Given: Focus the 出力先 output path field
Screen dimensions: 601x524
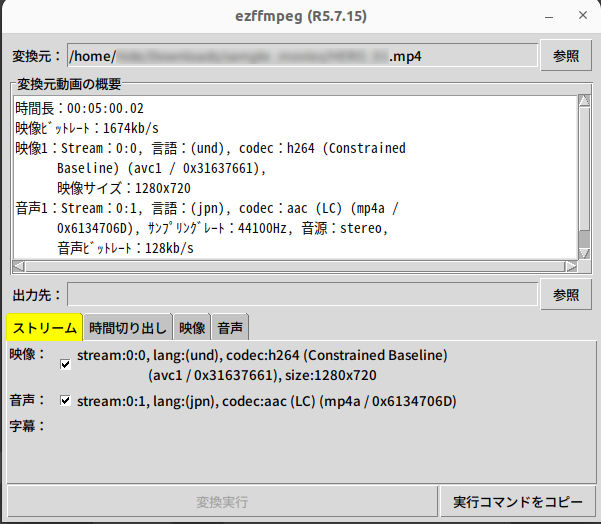Looking at the screenshot, I should (302, 295).
